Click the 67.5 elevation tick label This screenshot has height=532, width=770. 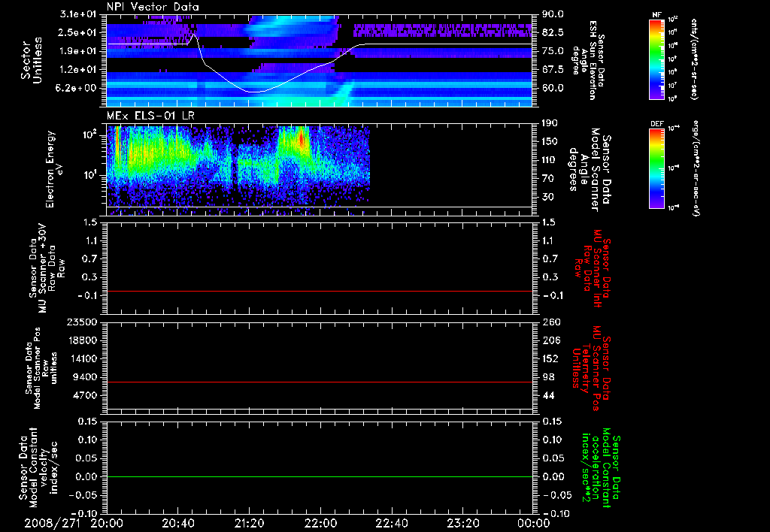pos(553,70)
